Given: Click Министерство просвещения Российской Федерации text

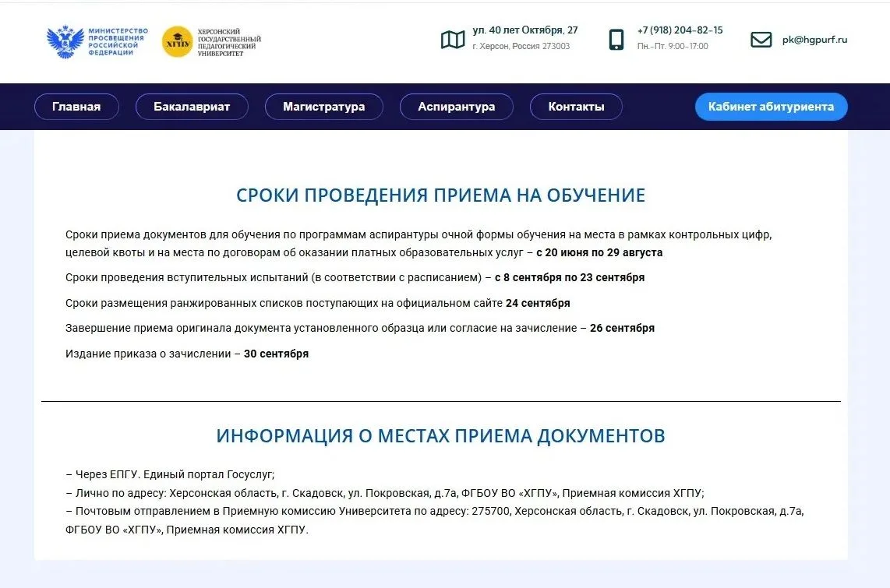Looking at the screenshot, I should (x=118, y=41).
